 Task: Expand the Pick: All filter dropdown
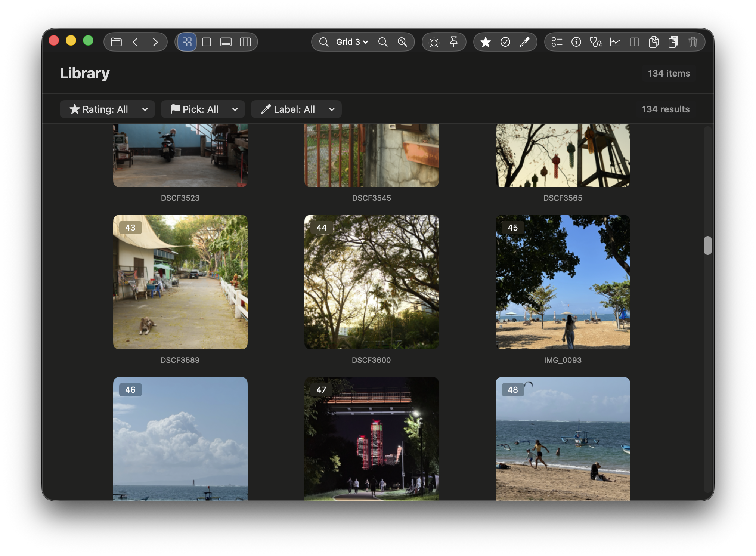202,109
